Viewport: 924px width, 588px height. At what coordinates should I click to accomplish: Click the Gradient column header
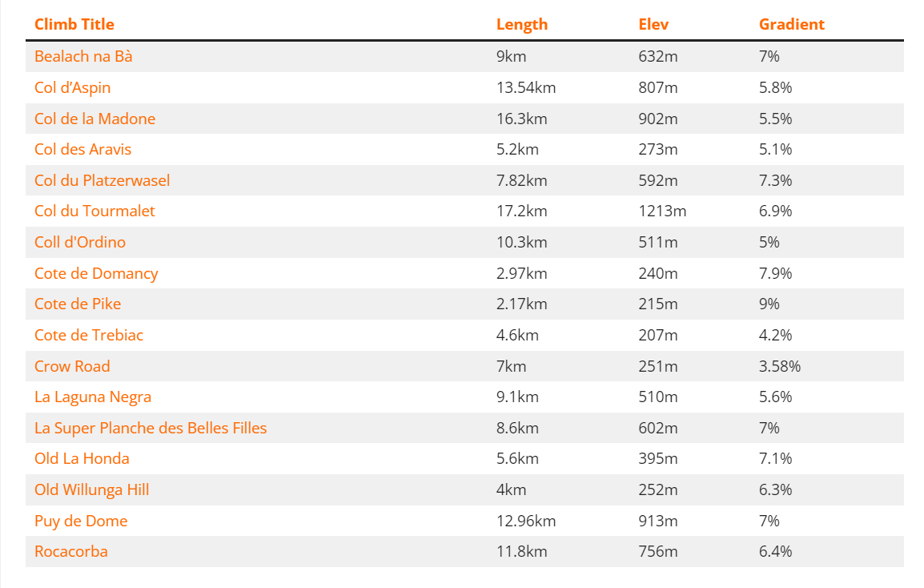tap(791, 24)
